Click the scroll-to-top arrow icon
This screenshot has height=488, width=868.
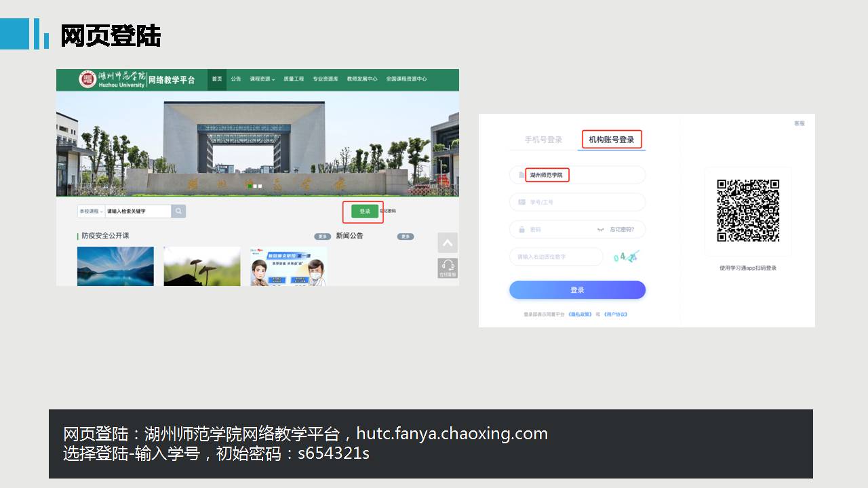(448, 243)
